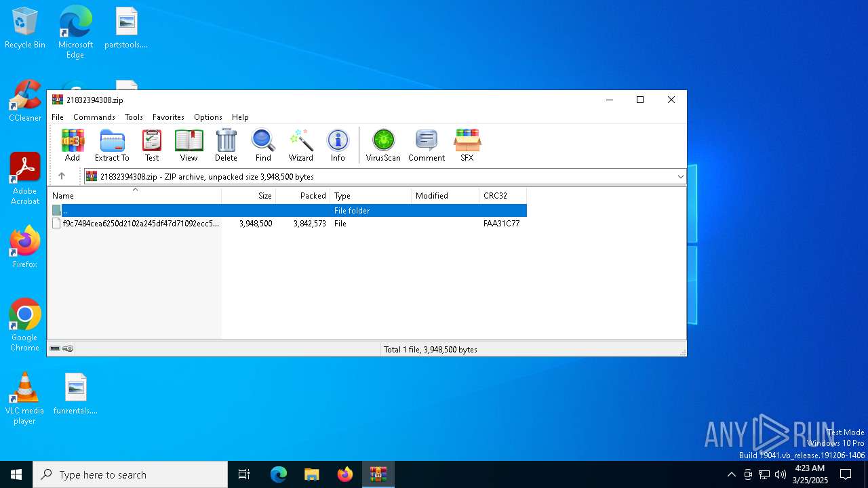Expand the archive path dropdown
This screenshot has width=868, height=488.
click(680, 177)
